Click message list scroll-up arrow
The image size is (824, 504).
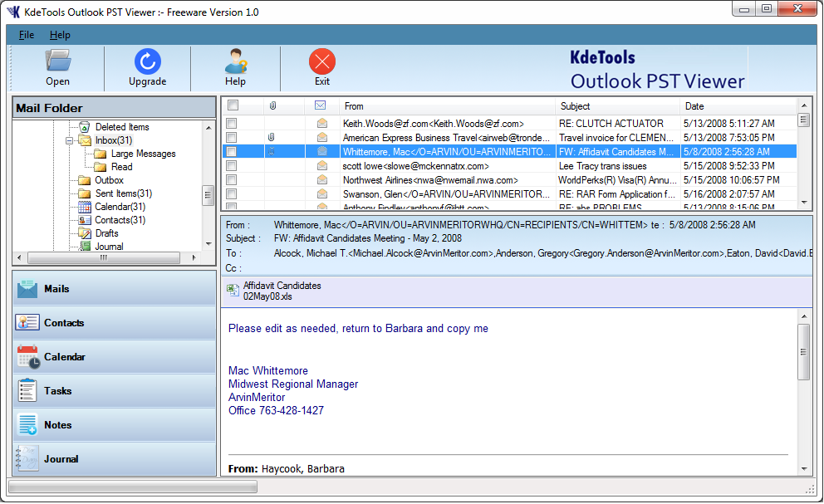[804, 105]
